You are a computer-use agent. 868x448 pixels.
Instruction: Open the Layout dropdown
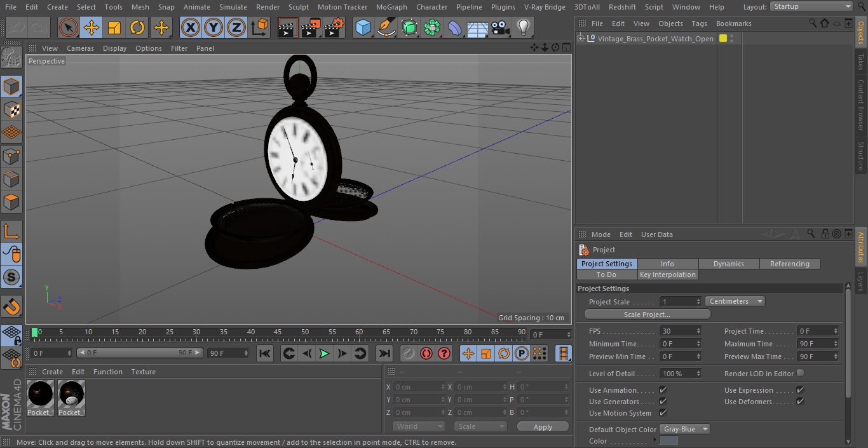click(x=811, y=6)
